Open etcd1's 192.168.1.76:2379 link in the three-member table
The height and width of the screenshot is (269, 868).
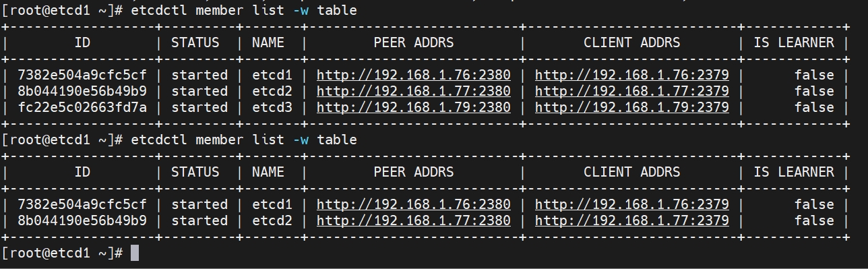[632, 75]
